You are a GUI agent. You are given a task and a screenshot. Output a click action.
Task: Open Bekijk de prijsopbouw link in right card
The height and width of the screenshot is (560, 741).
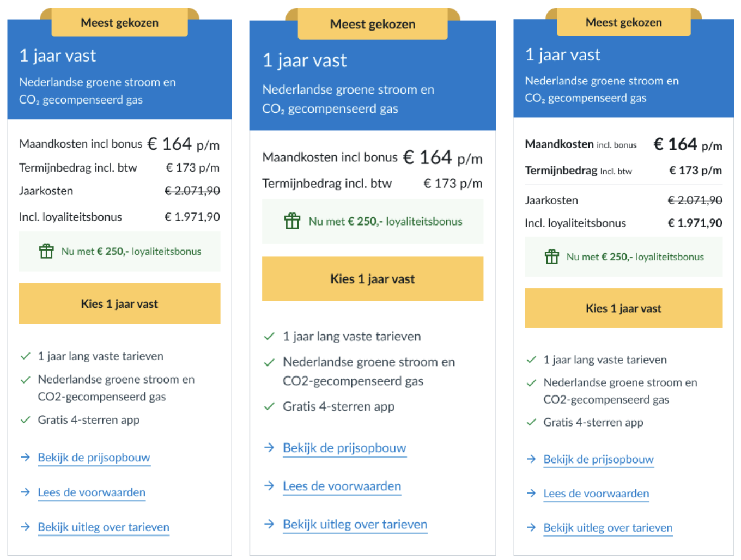click(x=598, y=459)
